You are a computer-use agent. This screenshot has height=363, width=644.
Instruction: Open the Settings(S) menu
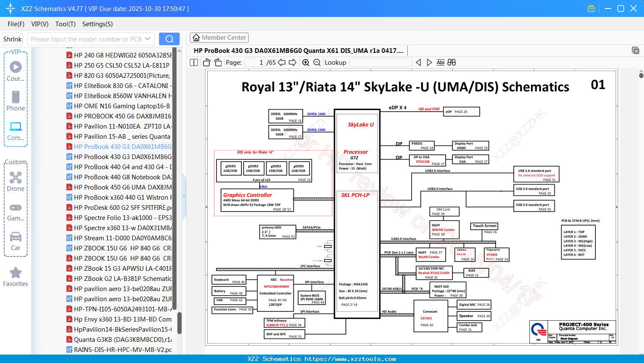tap(98, 24)
